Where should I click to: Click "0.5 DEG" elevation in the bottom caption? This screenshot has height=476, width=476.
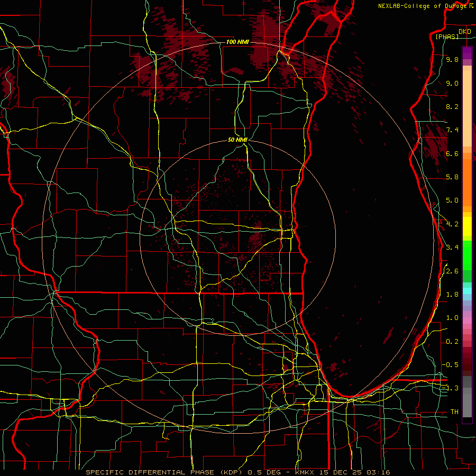coord(264,472)
